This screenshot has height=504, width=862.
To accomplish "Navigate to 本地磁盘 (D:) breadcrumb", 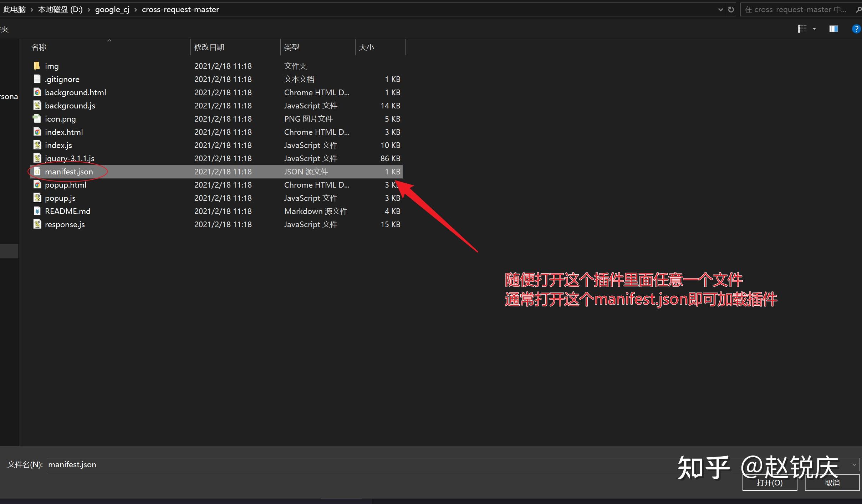I will coord(60,10).
